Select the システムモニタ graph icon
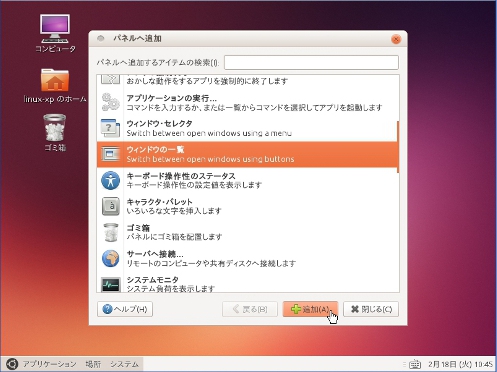 [x=110, y=284]
